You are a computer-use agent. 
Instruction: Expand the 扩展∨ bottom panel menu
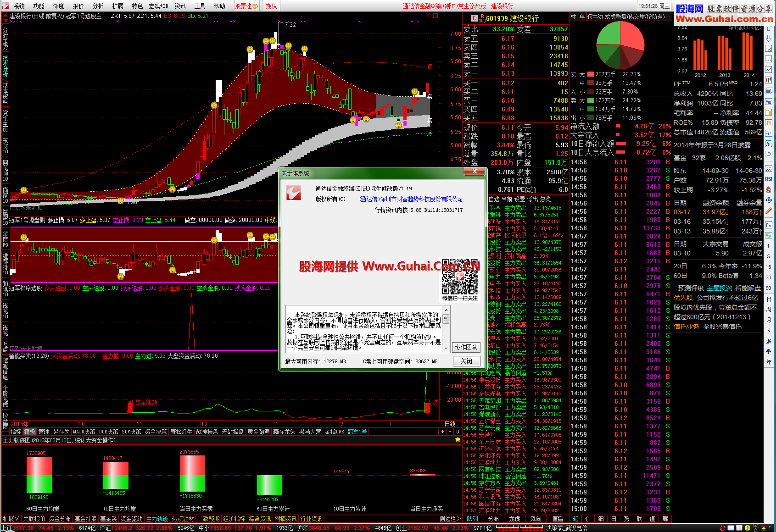tap(11, 519)
